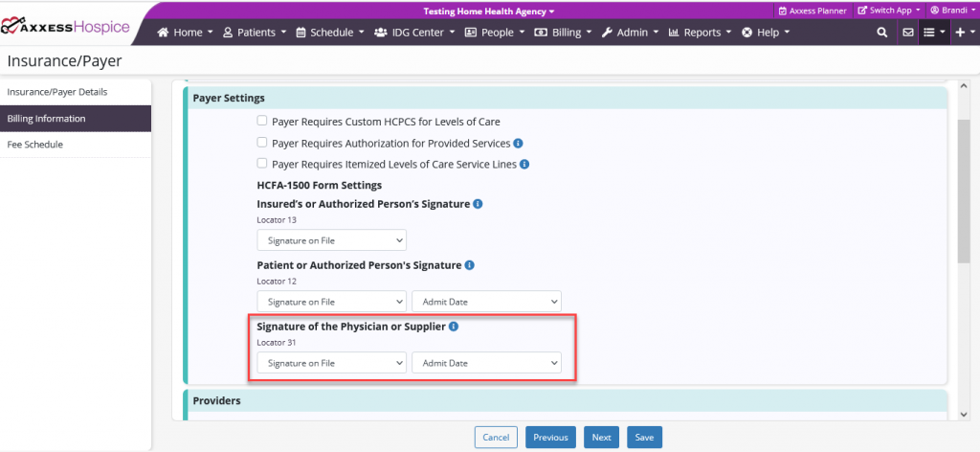The height and width of the screenshot is (452, 980).
Task: Click the Axxess Hospice logo
Action: (65, 27)
